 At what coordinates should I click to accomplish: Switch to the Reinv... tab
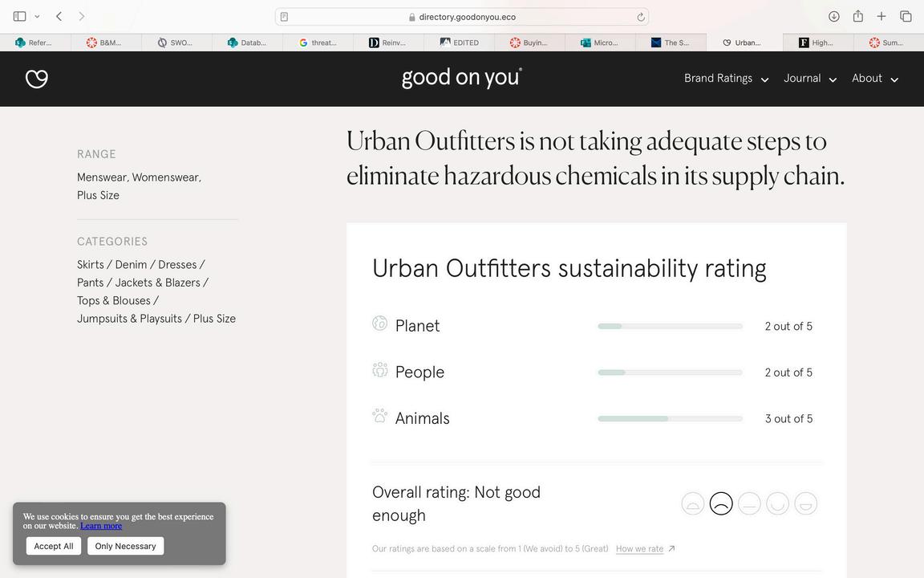coord(389,43)
